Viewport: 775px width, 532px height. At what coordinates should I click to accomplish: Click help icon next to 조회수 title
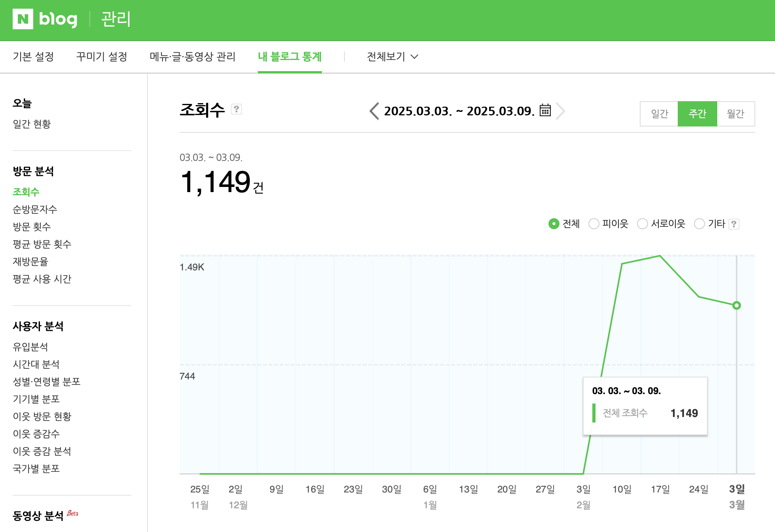point(236,109)
